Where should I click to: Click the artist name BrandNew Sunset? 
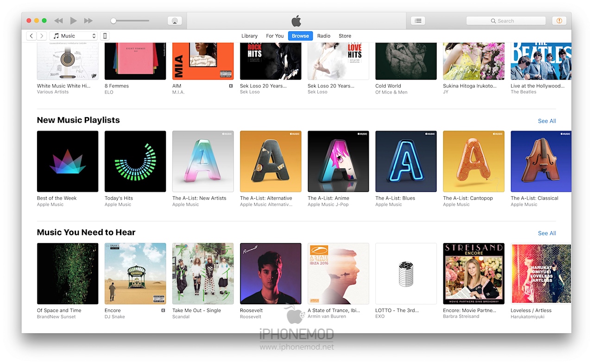pyautogui.click(x=56, y=317)
